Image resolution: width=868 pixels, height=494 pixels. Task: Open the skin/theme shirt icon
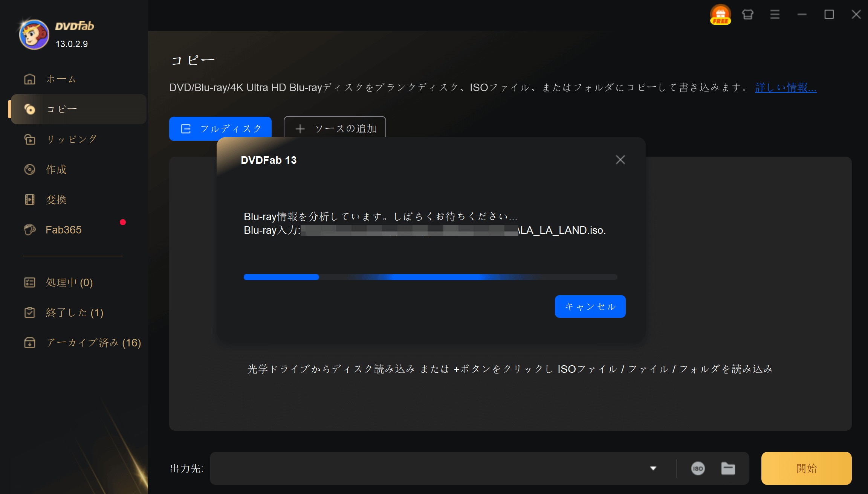[x=748, y=15]
